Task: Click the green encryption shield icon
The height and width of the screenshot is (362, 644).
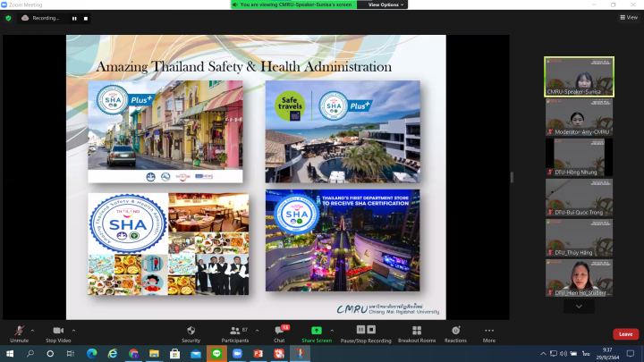Action: tap(8, 18)
